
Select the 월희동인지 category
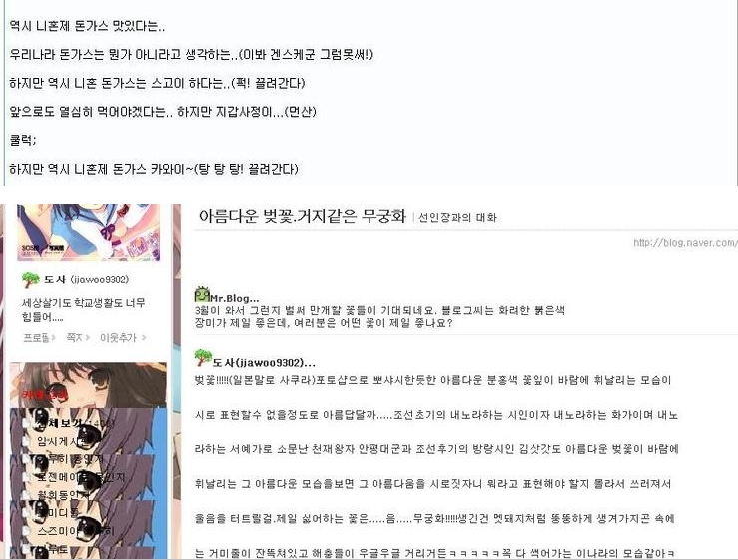(63, 494)
